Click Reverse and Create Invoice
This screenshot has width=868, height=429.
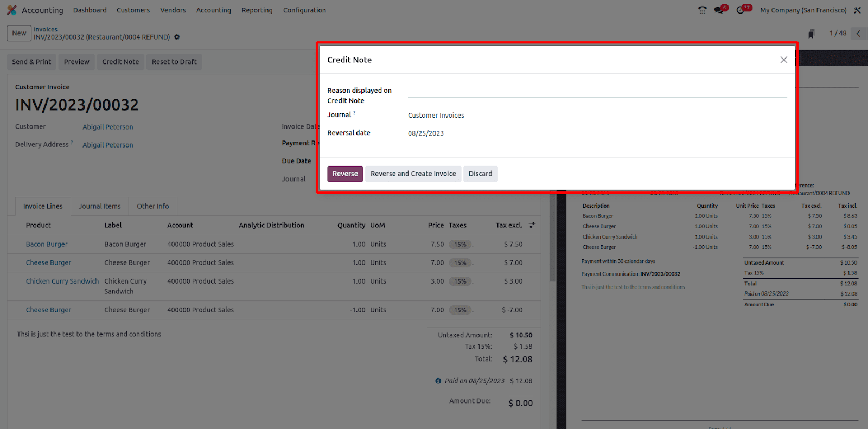[413, 174]
